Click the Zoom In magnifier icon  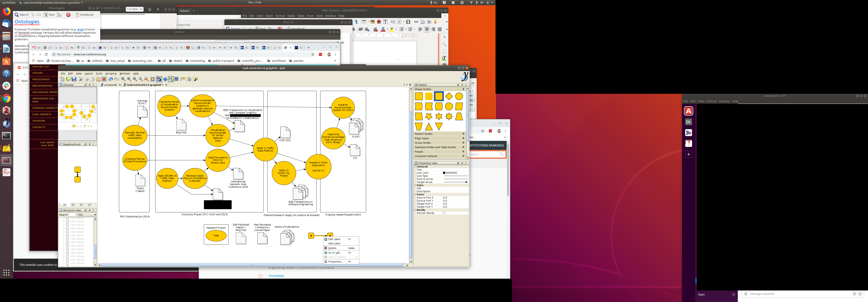(x=123, y=79)
